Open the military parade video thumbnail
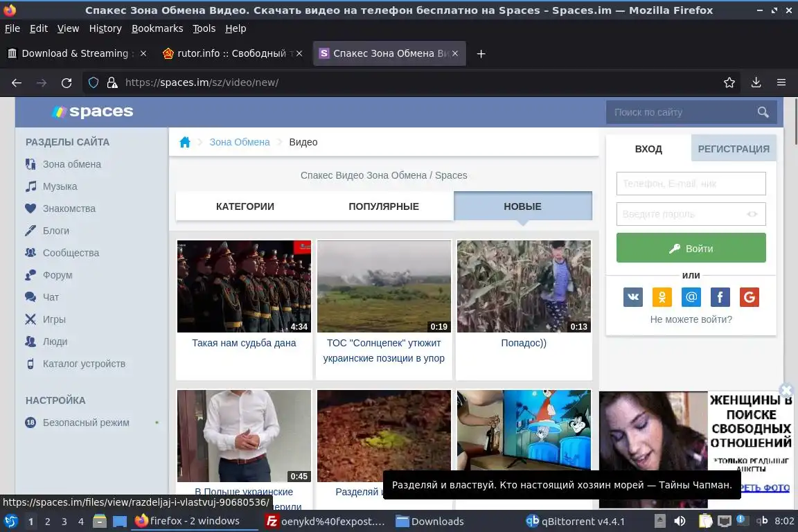The width and height of the screenshot is (798, 532). click(244, 286)
